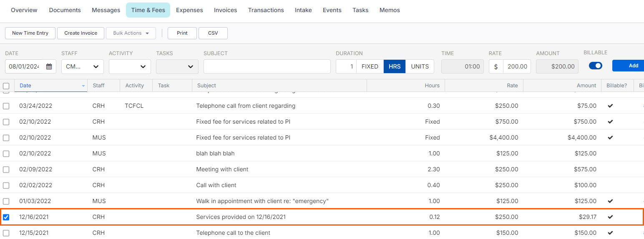Screen dimensions: 644x239
Task: Open the Staff dropdown
Action: pyautogui.click(x=82, y=66)
